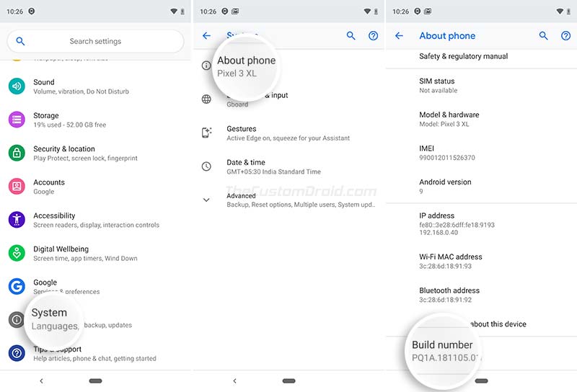The height and width of the screenshot is (392, 577).
Task: Open Google services settings
Action: coord(95,287)
